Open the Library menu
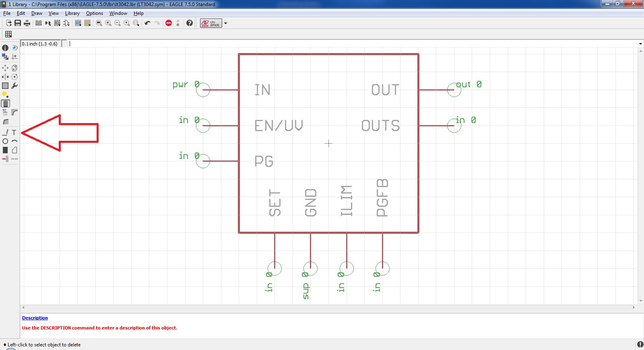This screenshot has width=644, height=350. click(72, 13)
